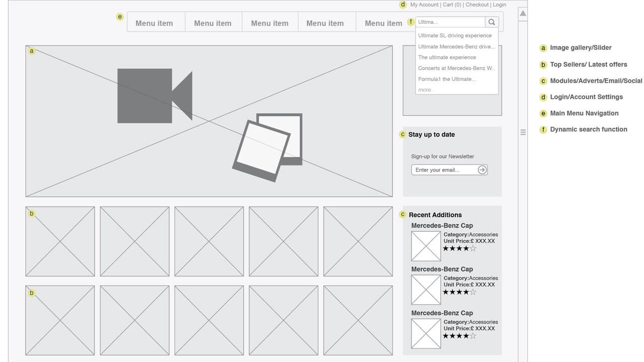The width and height of the screenshot is (644, 362).
Task: Open the Cart (0) link
Action: tap(452, 5)
